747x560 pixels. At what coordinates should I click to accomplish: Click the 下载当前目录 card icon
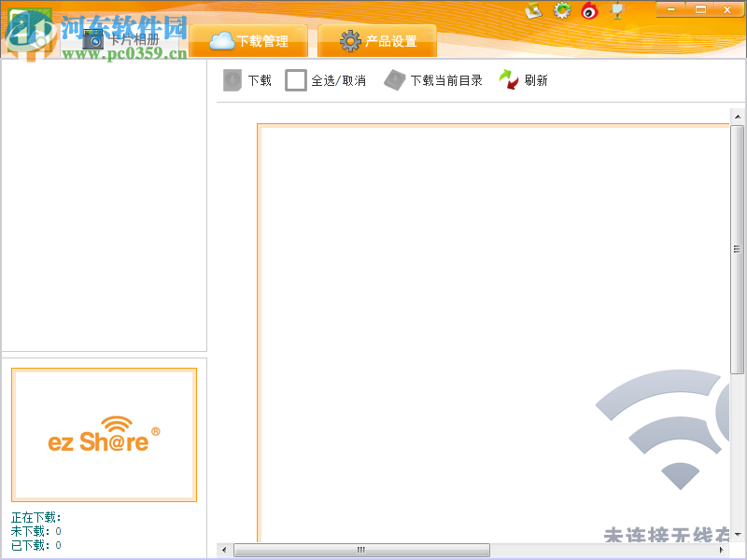click(x=395, y=79)
